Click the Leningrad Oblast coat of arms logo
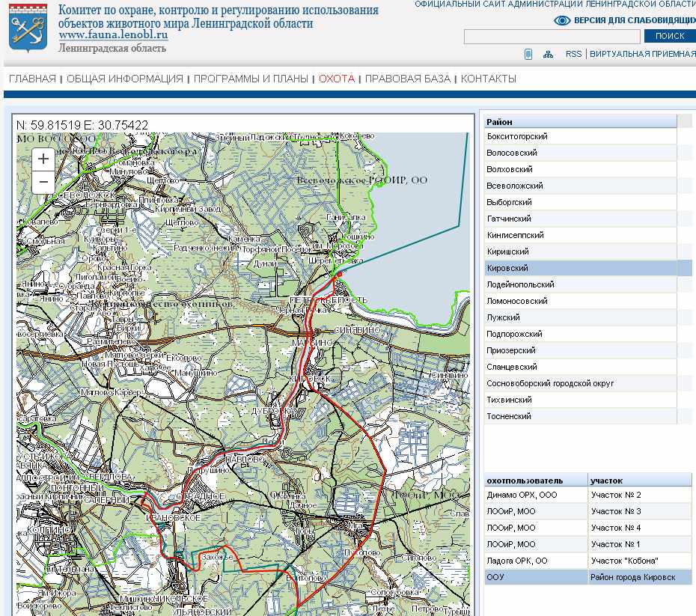This screenshot has height=616, width=696. click(28, 28)
